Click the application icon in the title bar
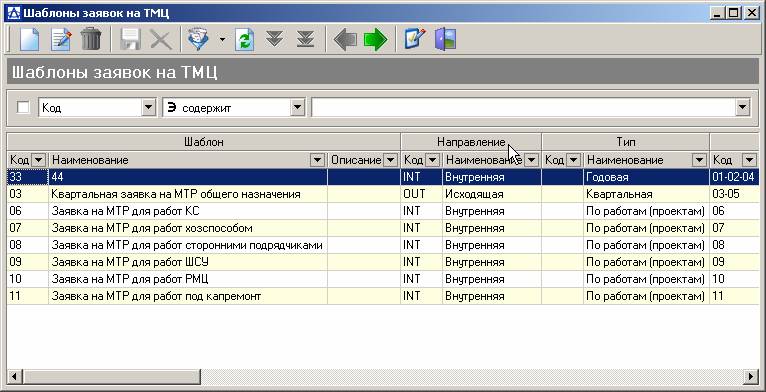 (15, 13)
